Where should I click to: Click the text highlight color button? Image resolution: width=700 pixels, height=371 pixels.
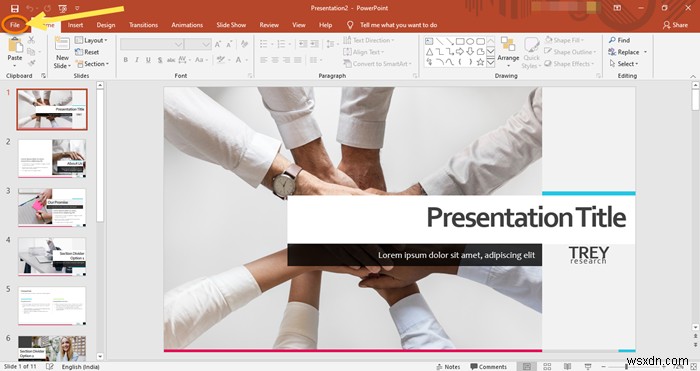222,60
